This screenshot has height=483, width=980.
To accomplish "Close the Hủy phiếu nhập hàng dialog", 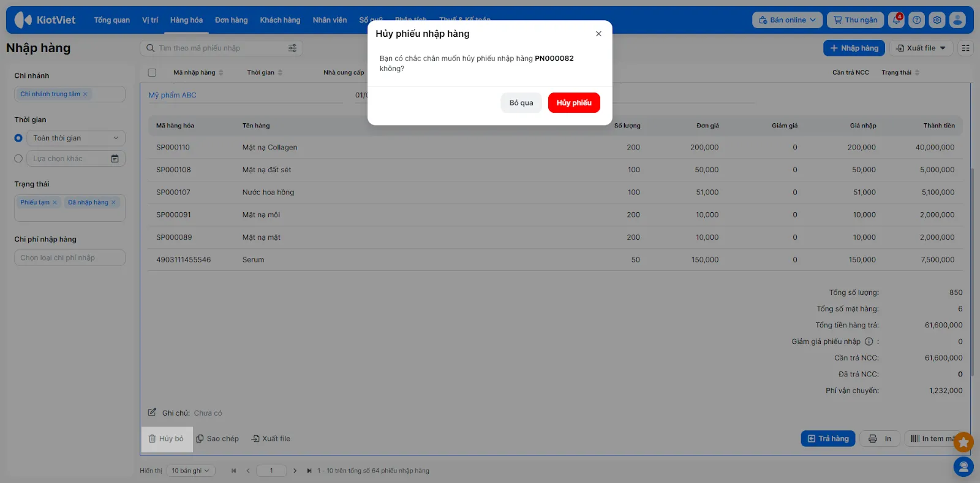I will pyautogui.click(x=598, y=34).
